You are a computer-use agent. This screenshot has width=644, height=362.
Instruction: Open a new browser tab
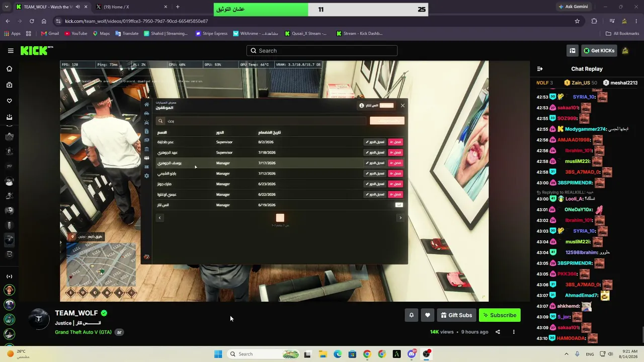(178, 7)
